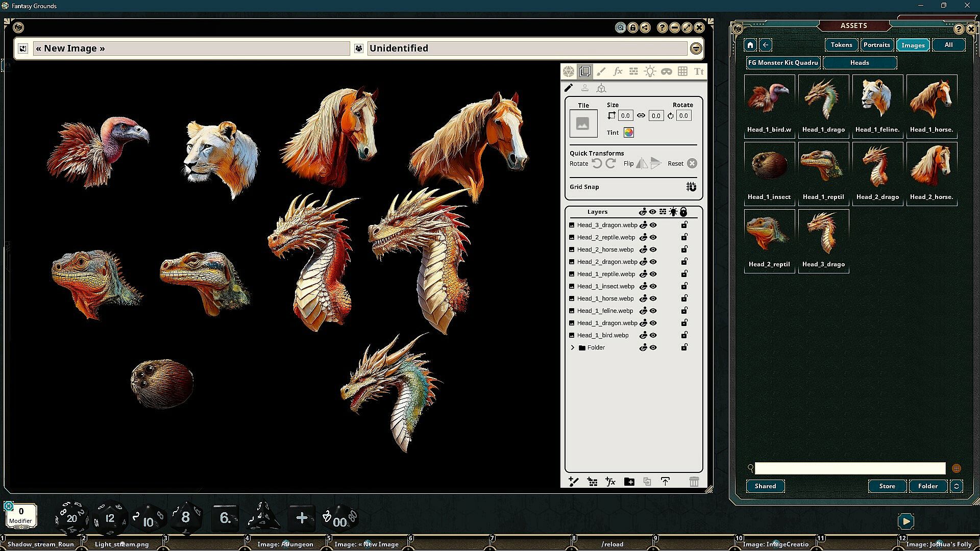Open the Unidentified name options menu

coord(696,48)
